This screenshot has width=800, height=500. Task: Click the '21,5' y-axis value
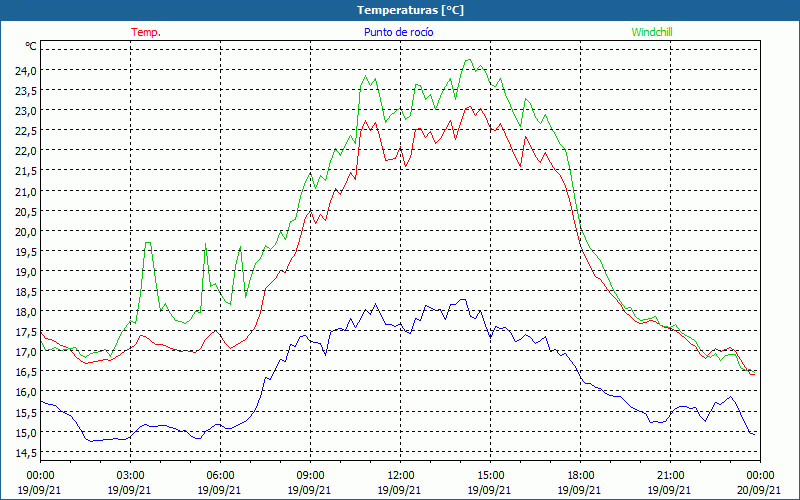pyautogui.click(x=25, y=171)
